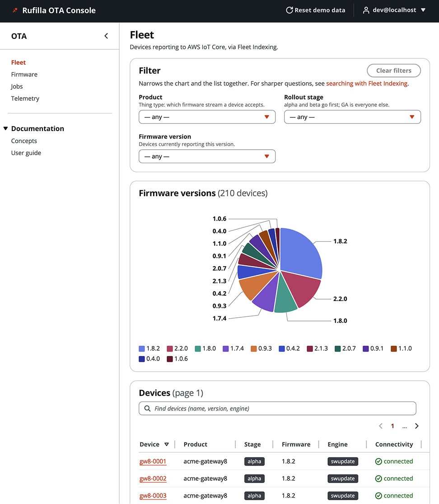This screenshot has width=439, height=504.
Task: Click the Product column header
Action: 195,444
